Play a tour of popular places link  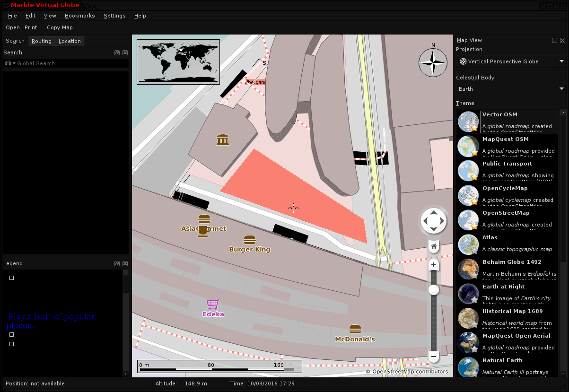pos(51,321)
